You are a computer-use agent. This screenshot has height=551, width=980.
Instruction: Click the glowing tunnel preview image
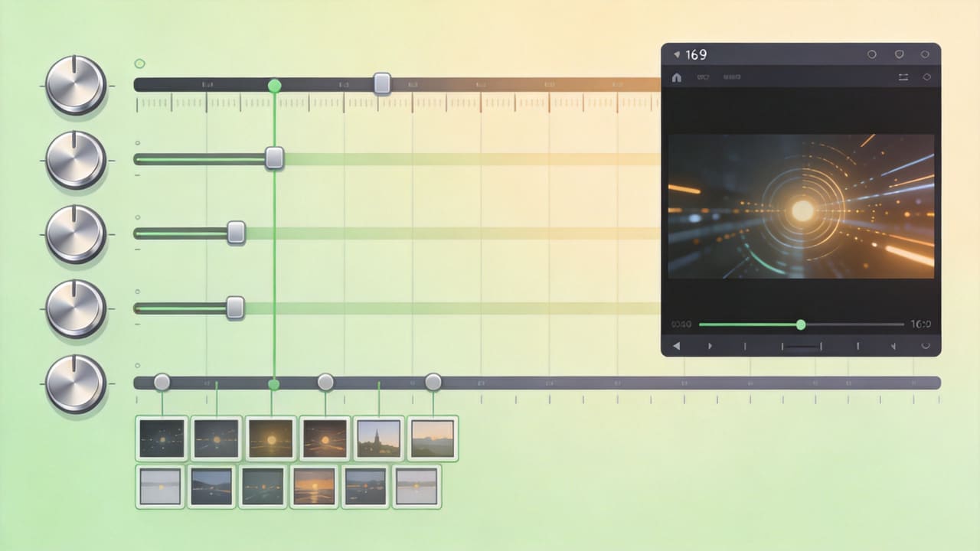801,207
